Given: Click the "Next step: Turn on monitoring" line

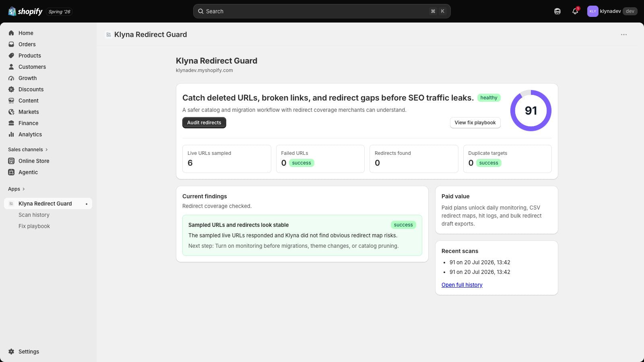Looking at the screenshot, I should [x=293, y=246].
